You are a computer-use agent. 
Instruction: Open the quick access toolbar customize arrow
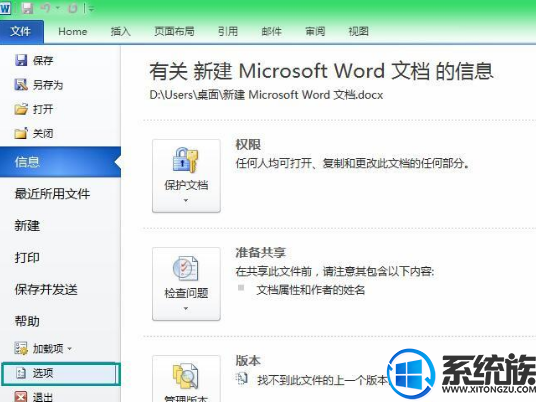[x=91, y=9]
